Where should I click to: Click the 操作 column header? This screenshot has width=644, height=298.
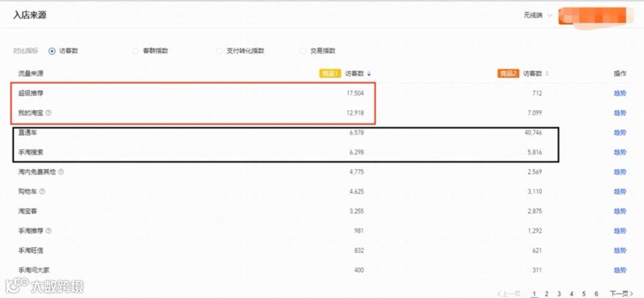620,74
